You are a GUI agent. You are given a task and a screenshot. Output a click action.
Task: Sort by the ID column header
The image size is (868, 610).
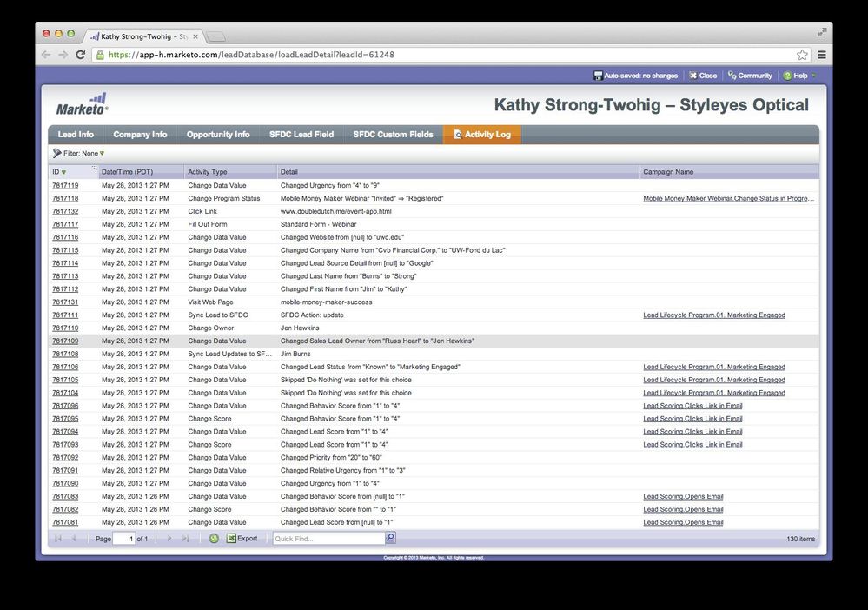click(x=73, y=172)
